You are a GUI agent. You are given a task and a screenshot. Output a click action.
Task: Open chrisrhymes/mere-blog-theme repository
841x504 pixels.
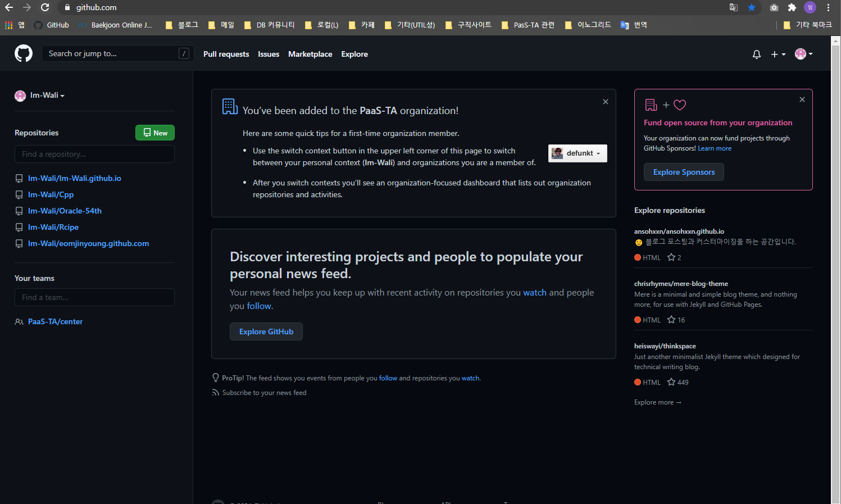click(x=681, y=284)
